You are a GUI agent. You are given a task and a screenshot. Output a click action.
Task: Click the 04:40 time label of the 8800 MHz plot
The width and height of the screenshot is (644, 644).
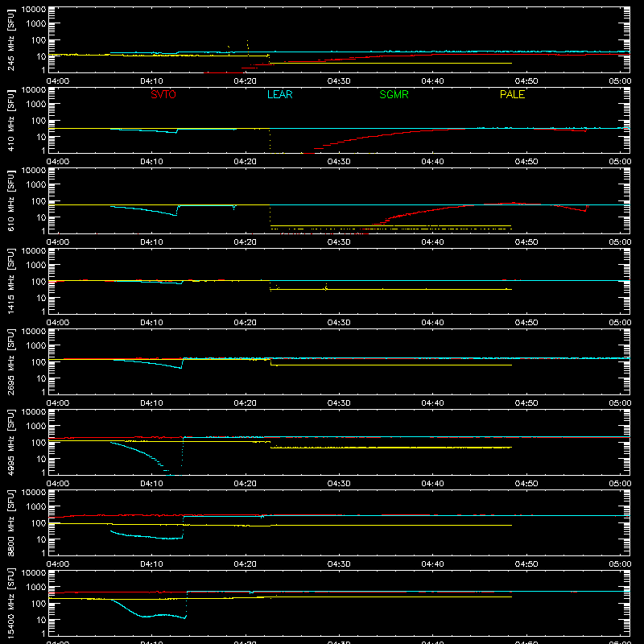432,564
